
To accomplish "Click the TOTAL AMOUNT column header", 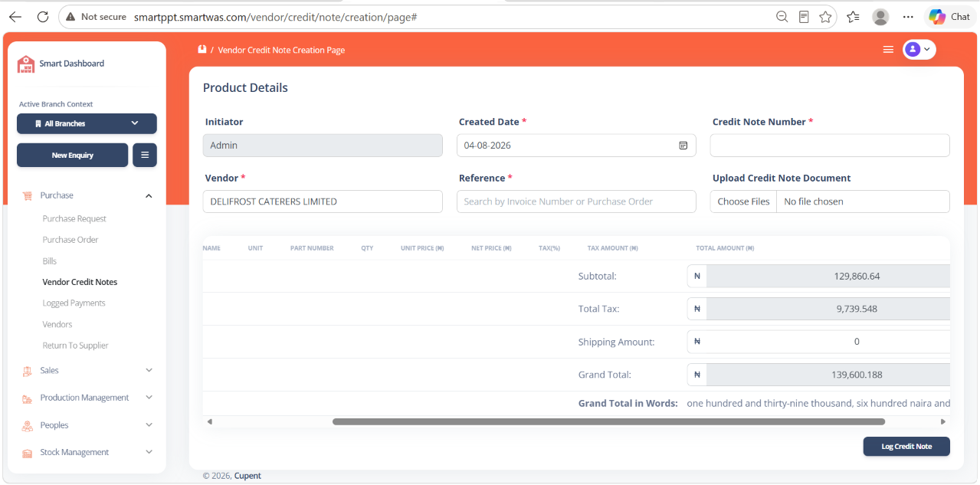I will [725, 248].
